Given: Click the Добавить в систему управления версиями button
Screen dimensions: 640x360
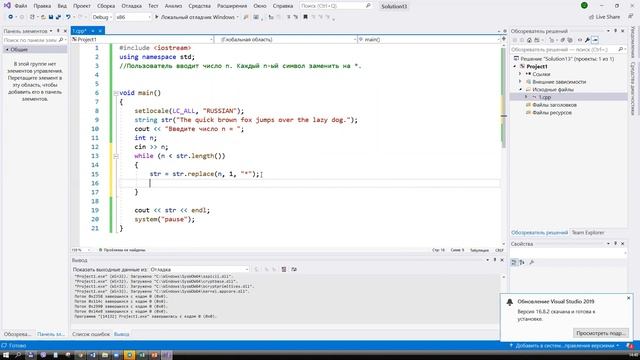Looking at the screenshot, I should (565, 346).
